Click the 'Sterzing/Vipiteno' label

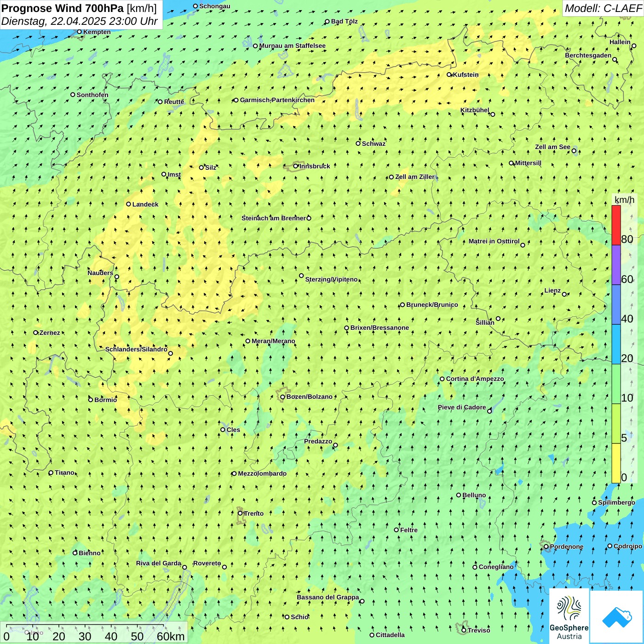[331, 279]
